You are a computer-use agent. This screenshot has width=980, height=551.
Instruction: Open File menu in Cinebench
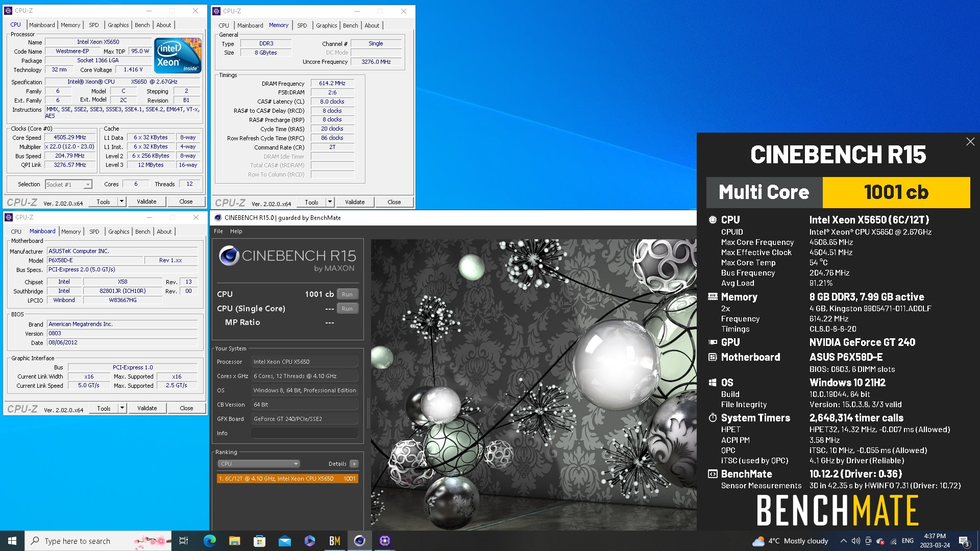[x=218, y=231]
